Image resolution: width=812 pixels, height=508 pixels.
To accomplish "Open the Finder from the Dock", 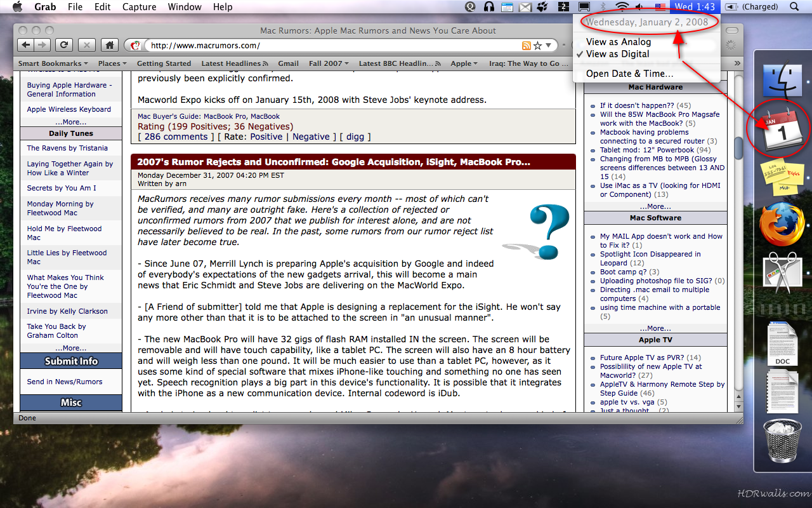I will (783, 81).
